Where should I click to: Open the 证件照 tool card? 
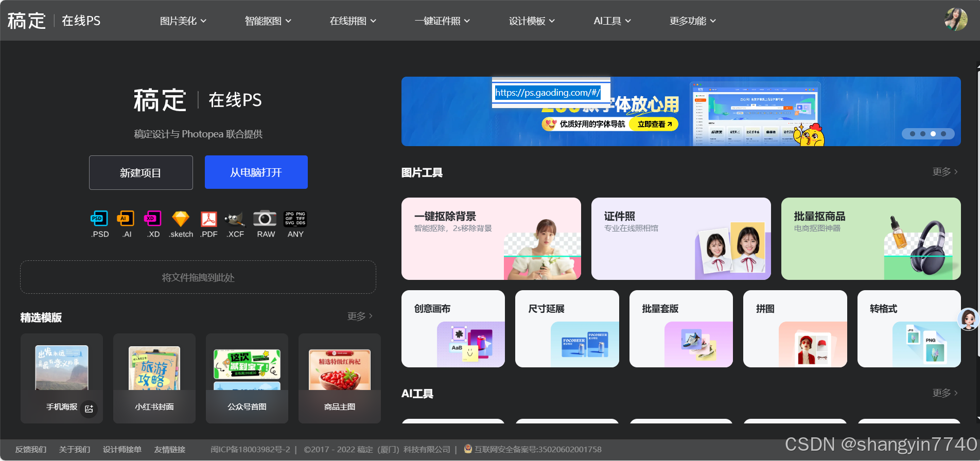[681, 239]
